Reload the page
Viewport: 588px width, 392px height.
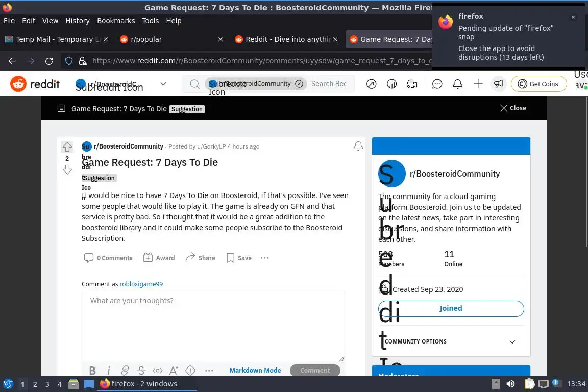[x=49, y=61]
